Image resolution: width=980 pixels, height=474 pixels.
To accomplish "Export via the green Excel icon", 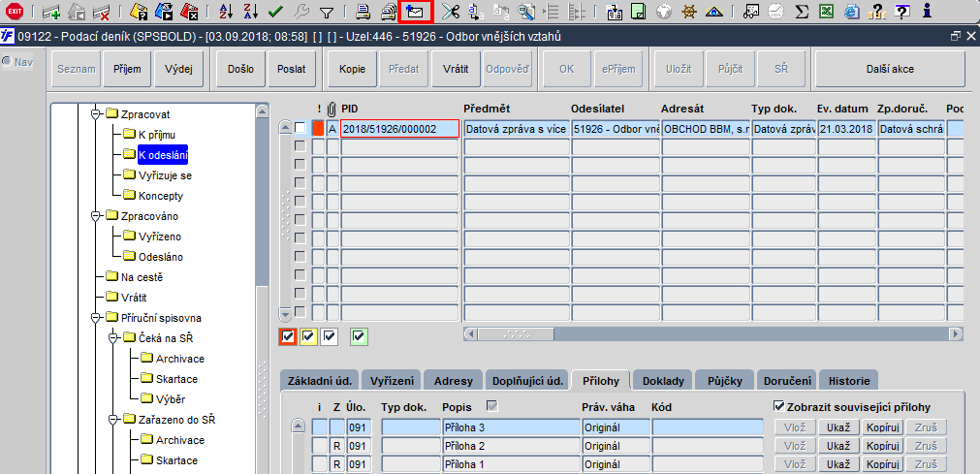I will (827, 11).
